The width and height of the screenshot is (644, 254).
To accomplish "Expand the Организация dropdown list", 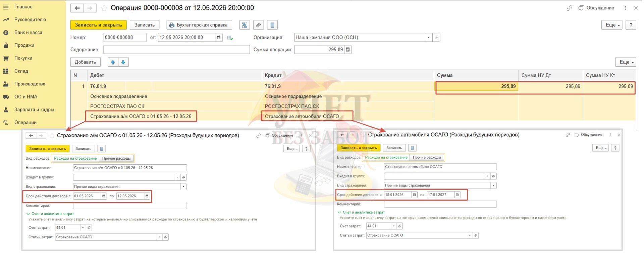I will [428, 37].
